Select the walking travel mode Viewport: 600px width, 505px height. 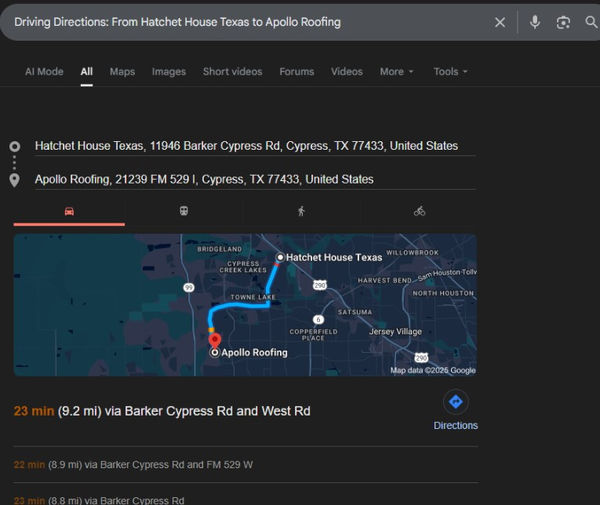tap(302, 211)
